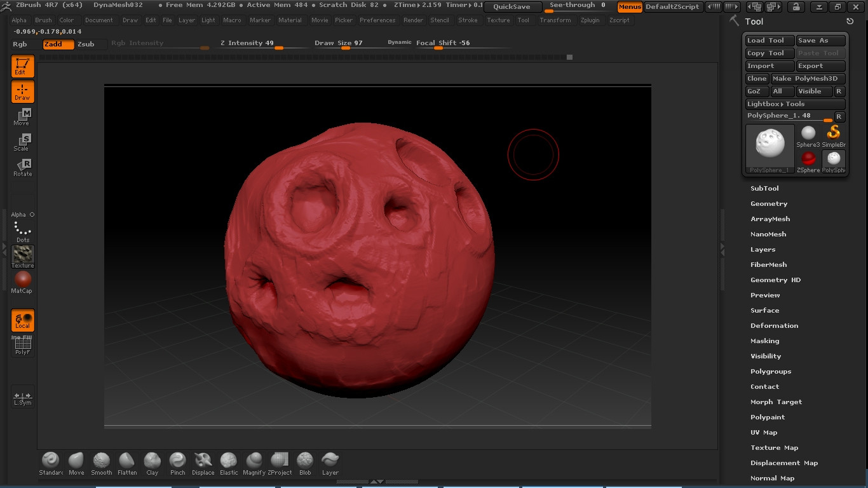The width and height of the screenshot is (868, 488).
Task: Toggle Local transformations button
Action: pyautogui.click(x=23, y=320)
